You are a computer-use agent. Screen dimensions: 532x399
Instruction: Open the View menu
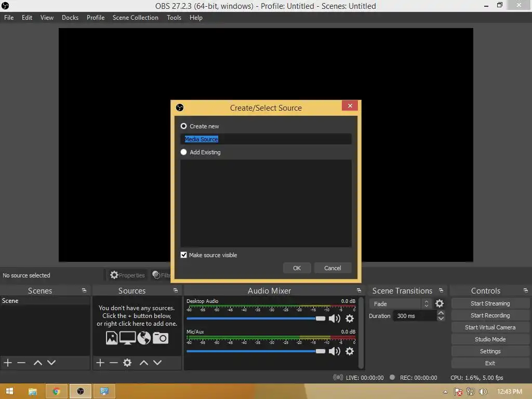point(47,18)
